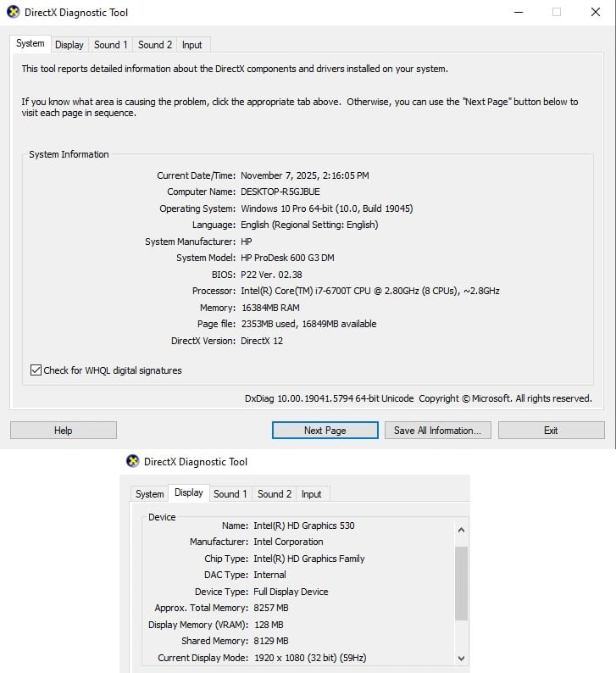Click the Next Page button

click(325, 431)
